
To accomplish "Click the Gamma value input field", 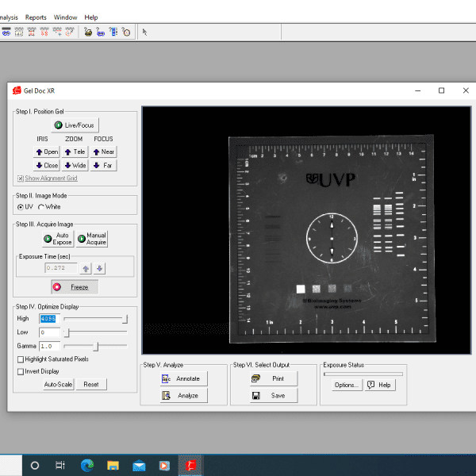I will click(x=50, y=346).
